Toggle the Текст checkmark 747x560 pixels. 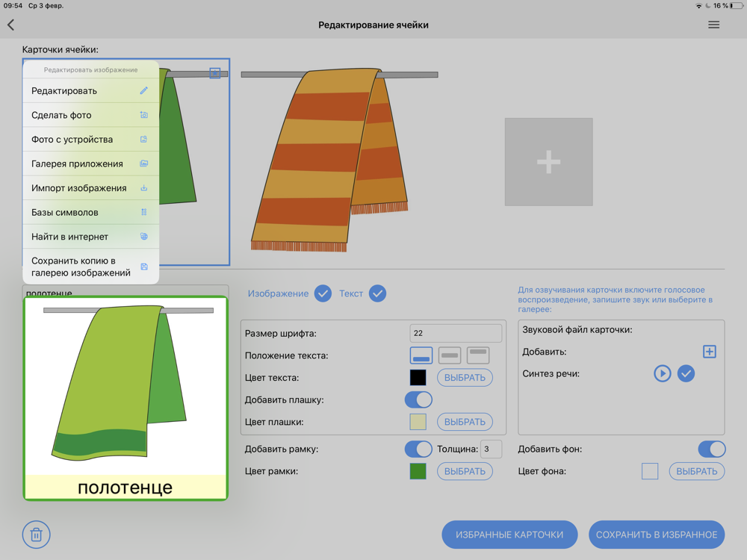pyautogui.click(x=377, y=293)
